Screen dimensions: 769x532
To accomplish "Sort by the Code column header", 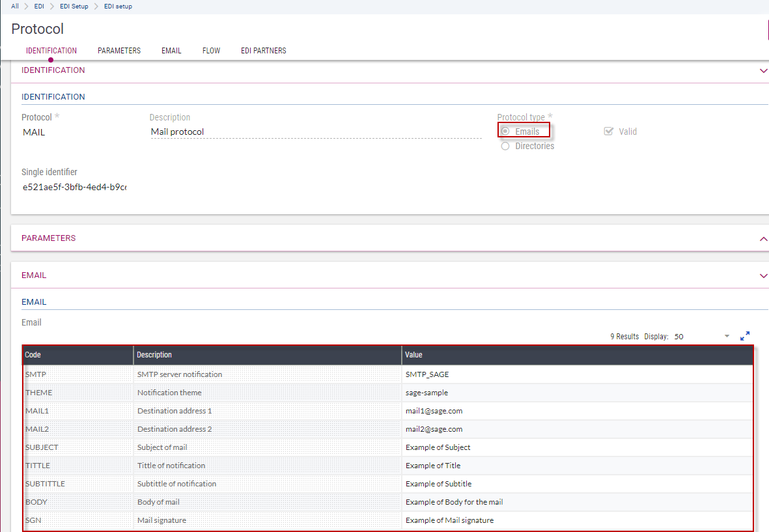I will pyautogui.click(x=33, y=355).
